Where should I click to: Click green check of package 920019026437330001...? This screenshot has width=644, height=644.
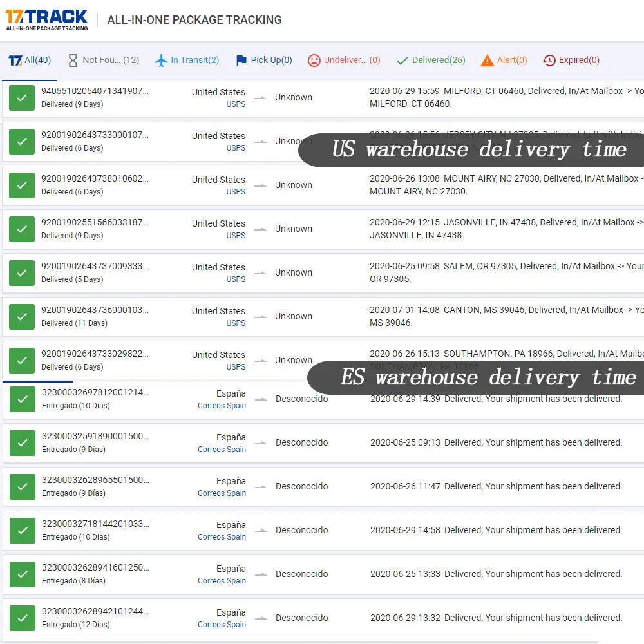[x=22, y=142]
